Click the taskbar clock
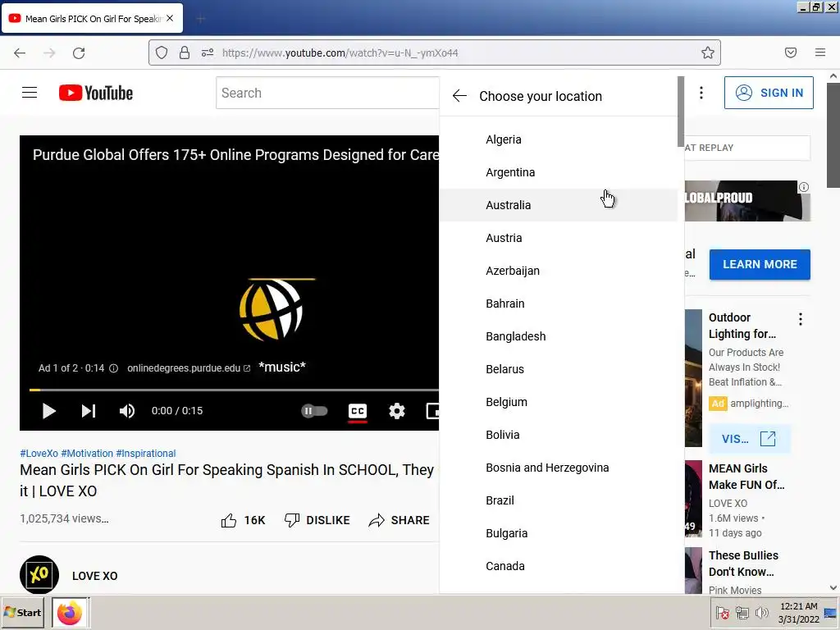 pos(799,612)
